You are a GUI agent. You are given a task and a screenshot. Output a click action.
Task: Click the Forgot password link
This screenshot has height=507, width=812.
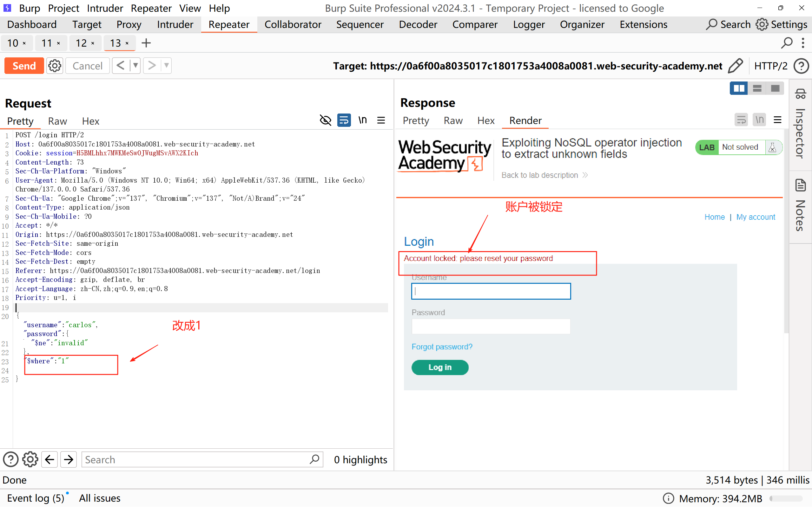(x=442, y=347)
